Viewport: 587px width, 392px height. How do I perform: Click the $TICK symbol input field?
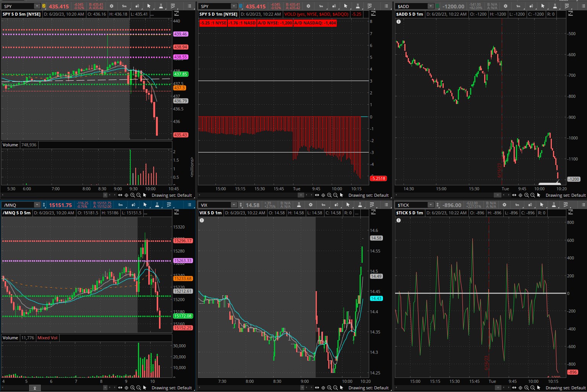coord(412,205)
